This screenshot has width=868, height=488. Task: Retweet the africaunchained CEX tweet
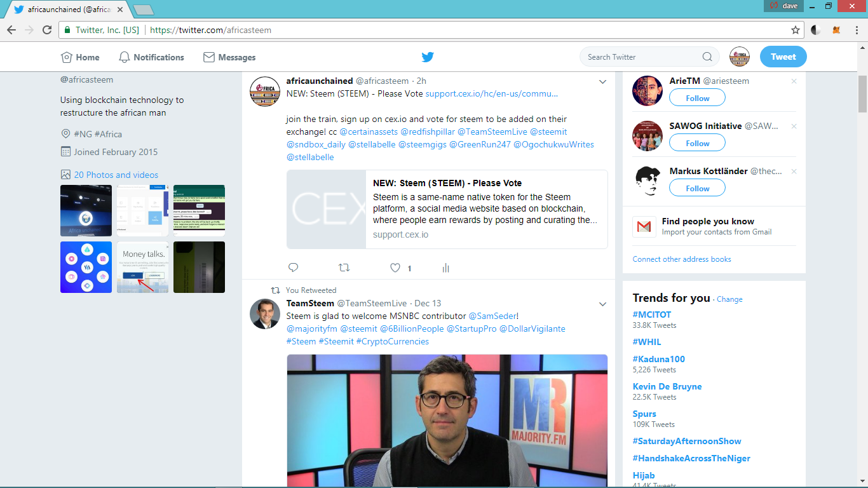click(x=344, y=268)
